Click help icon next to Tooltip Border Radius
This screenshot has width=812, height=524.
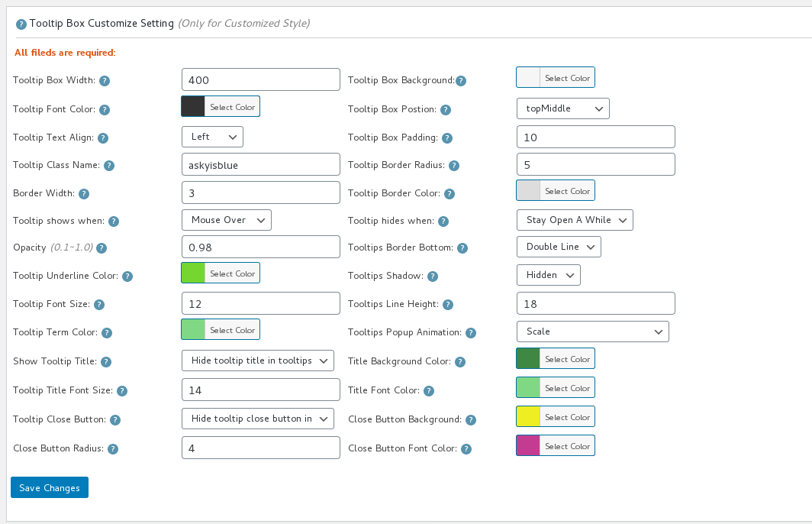click(x=453, y=166)
